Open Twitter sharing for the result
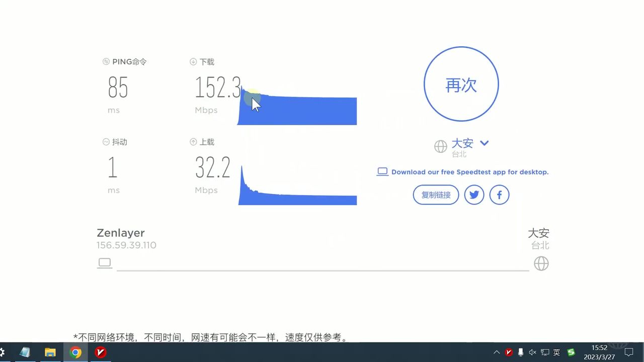 click(474, 195)
